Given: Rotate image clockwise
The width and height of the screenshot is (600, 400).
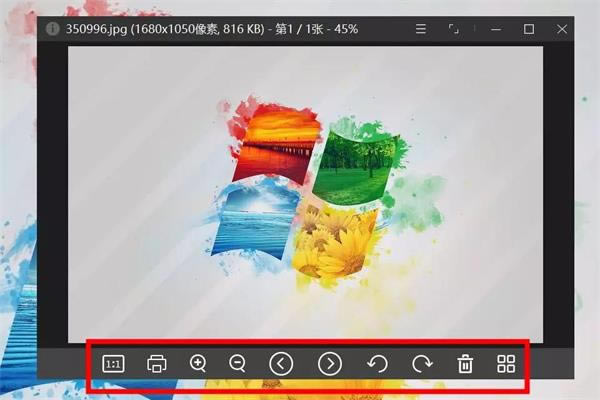Looking at the screenshot, I should [x=422, y=364].
